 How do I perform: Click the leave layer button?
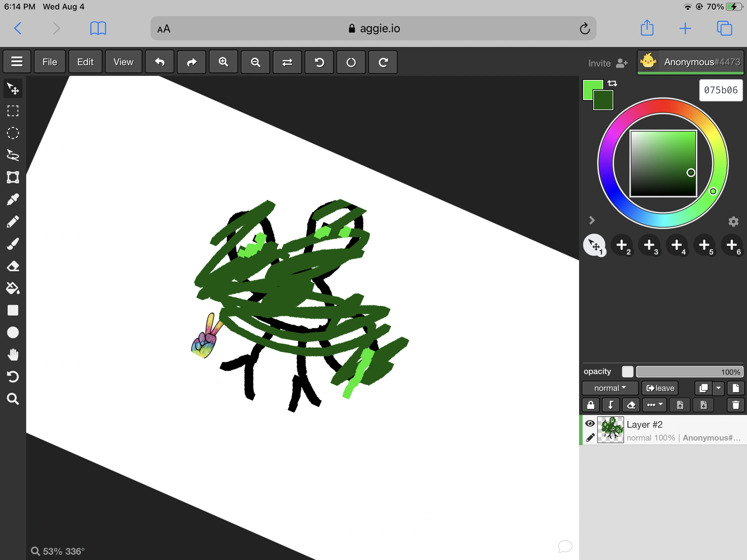(660, 388)
